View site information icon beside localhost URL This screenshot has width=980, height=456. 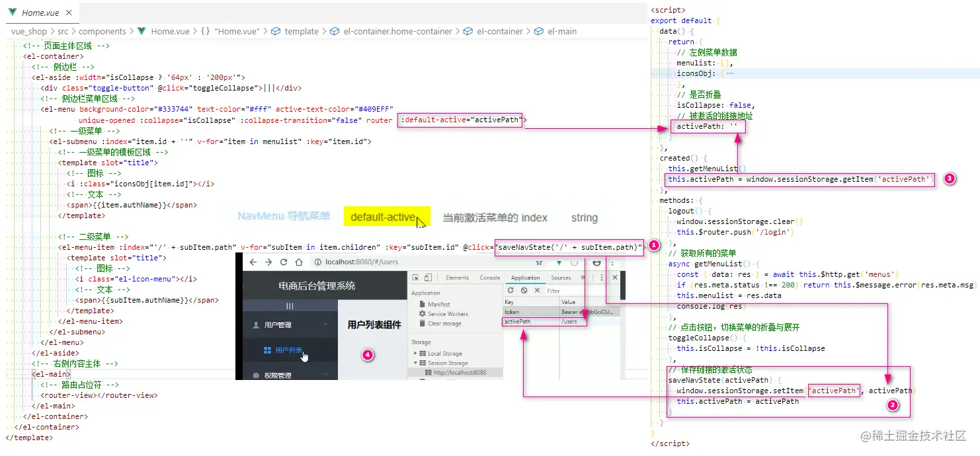318,262
